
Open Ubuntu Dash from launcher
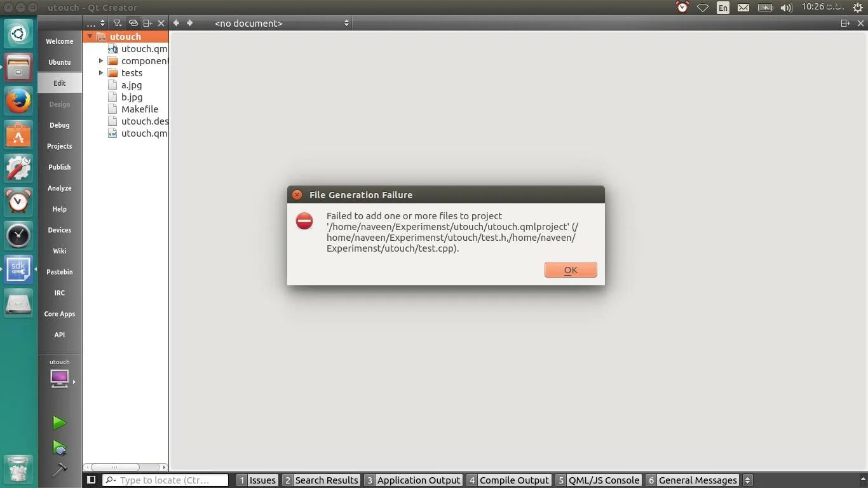point(18,34)
